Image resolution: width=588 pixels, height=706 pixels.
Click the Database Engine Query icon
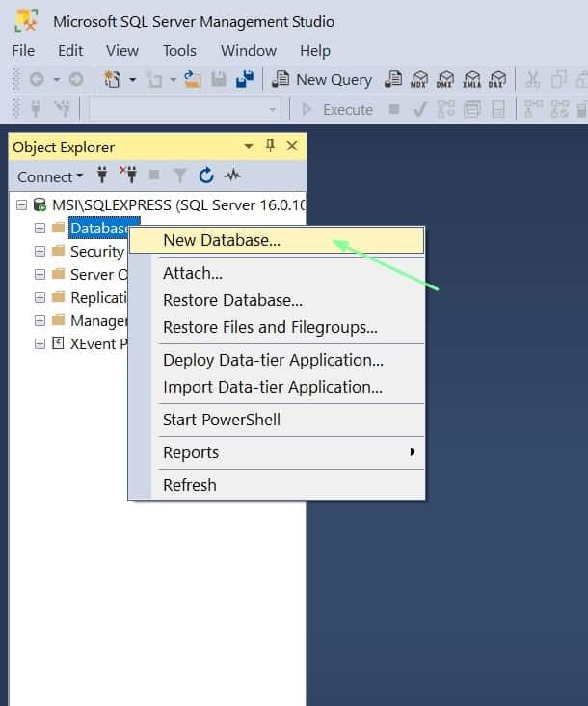(x=393, y=80)
